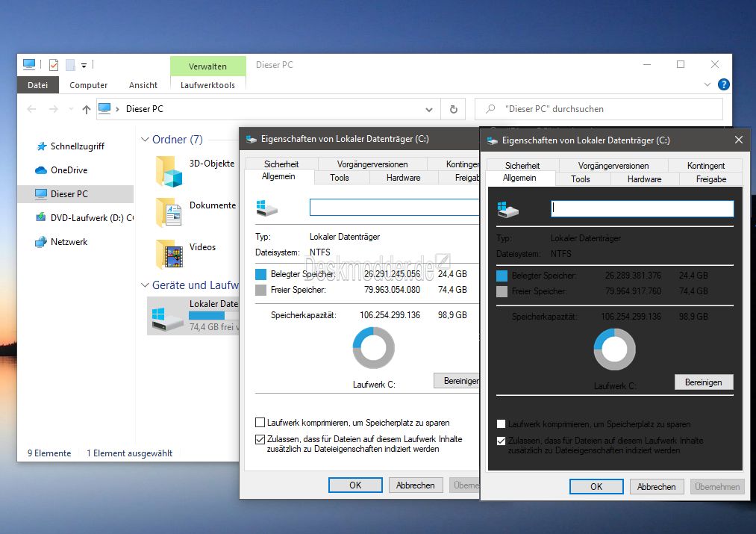Open Kontingent tab in dark properties dialog
Image resolution: width=756 pixels, height=534 pixels.
[x=706, y=166]
